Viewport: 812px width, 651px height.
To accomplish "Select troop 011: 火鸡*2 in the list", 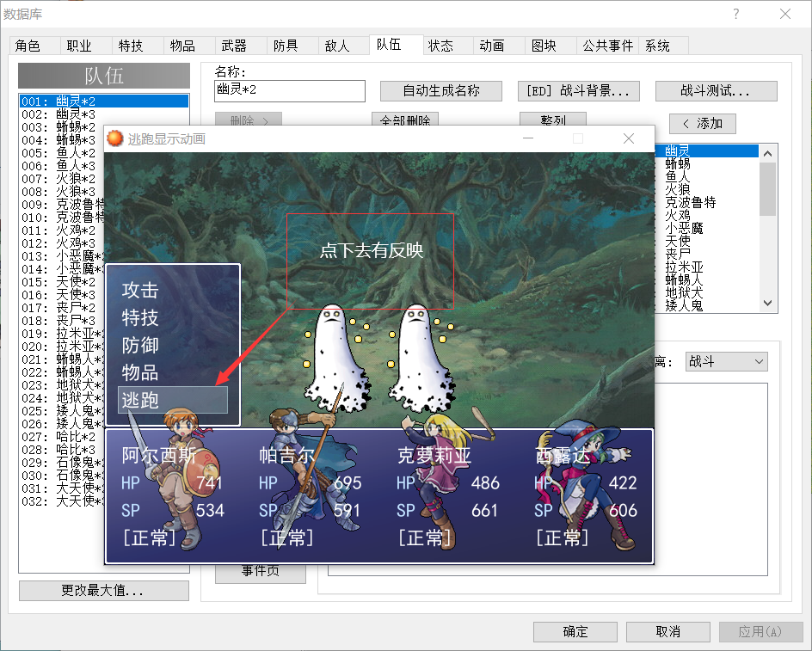I will (x=62, y=230).
